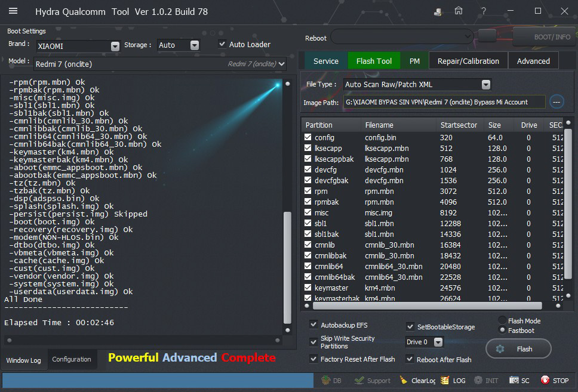This screenshot has width=578, height=392.
Task: Click the sbl1bak partition name
Action: tap(327, 234)
